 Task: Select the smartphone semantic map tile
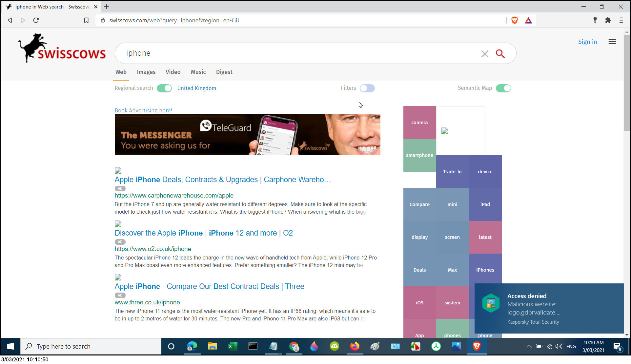tap(419, 155)
